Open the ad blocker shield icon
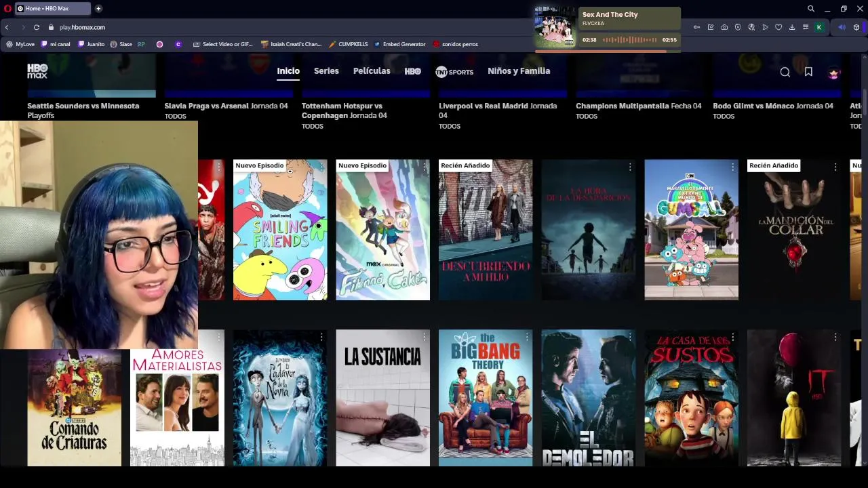 (738, 27)
